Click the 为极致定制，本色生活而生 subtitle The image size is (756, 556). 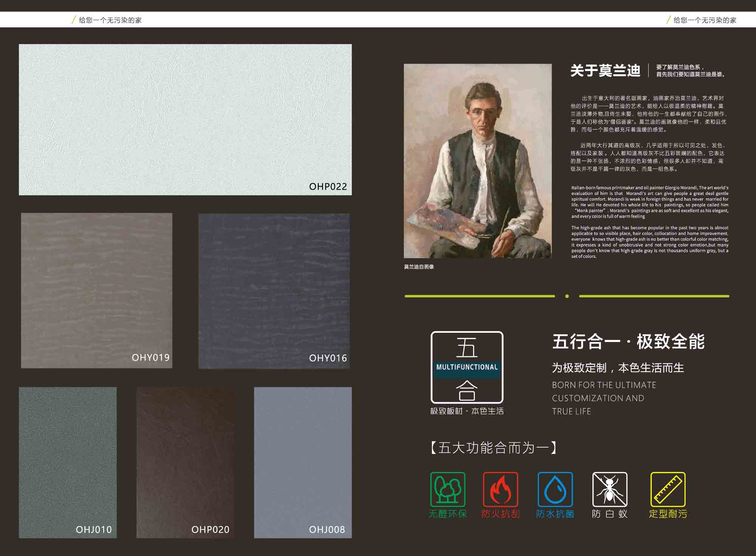[618, 368]
